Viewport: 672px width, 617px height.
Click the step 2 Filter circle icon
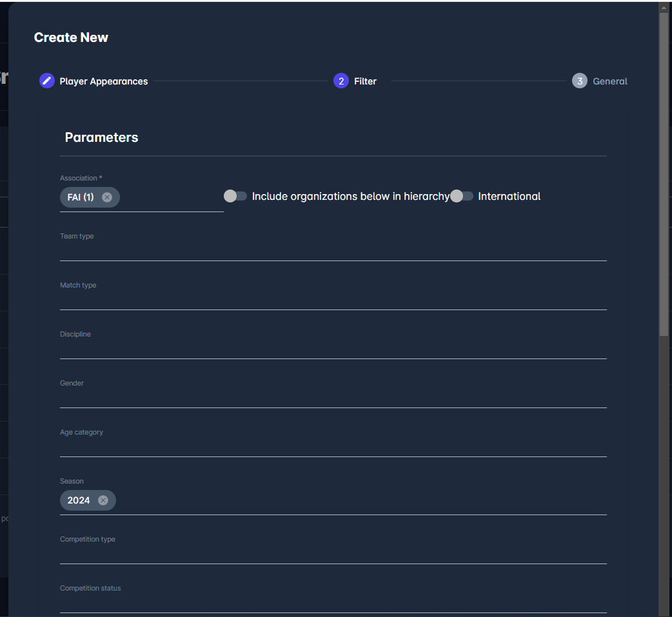[341, 81]
